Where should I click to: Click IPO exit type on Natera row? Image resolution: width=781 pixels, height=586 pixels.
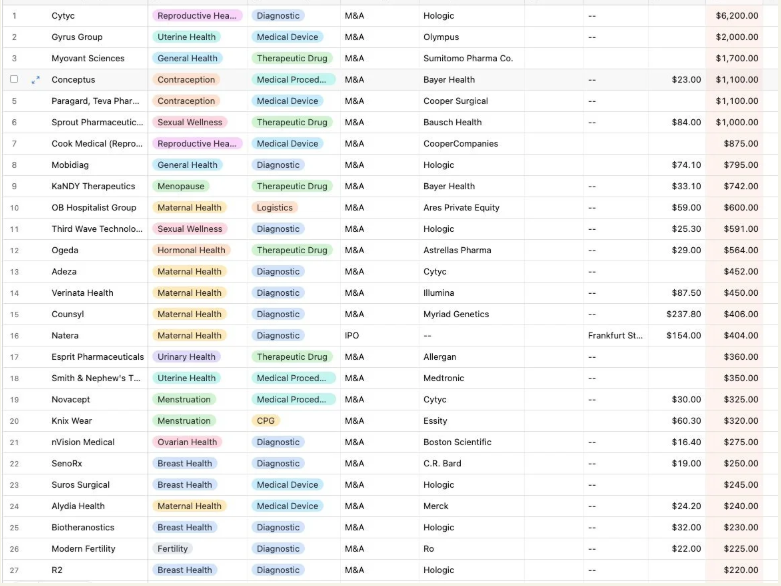point(352,336)
